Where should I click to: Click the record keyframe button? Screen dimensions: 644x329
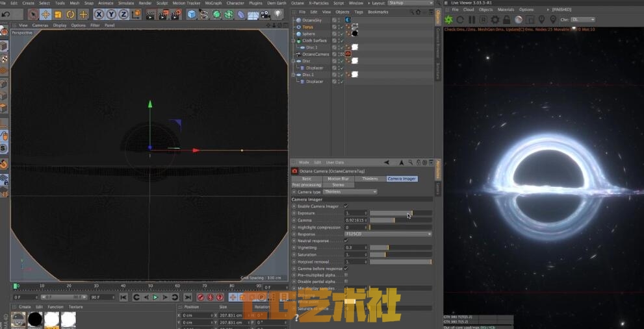coord(201,297)
